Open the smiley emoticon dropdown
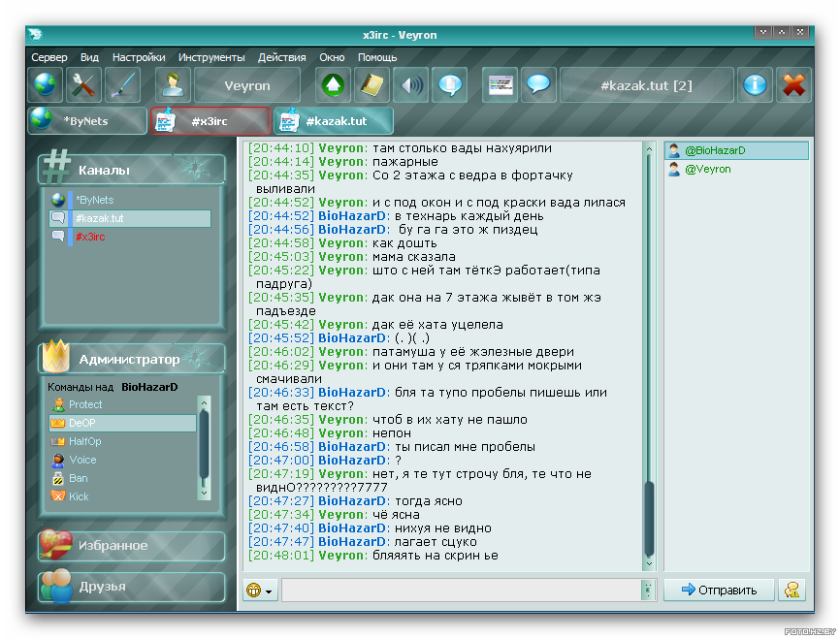The height and width of the screenshot is (639, 840). coord(259,591)
